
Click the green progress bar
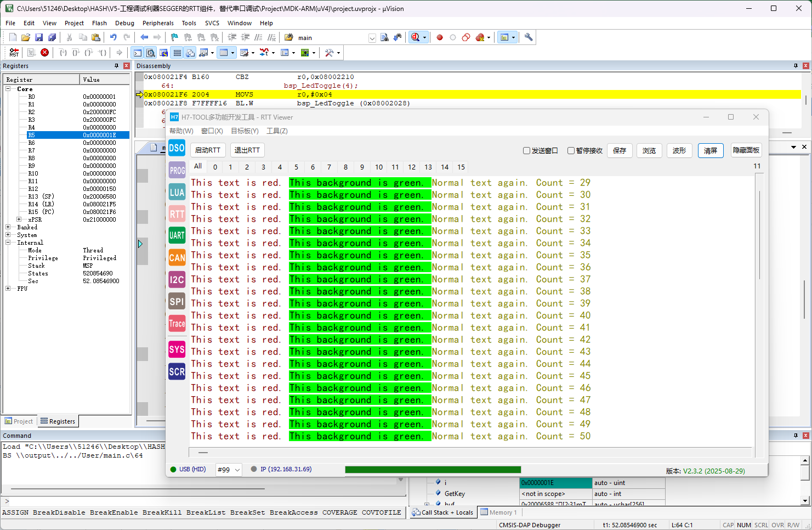point(433,470)
